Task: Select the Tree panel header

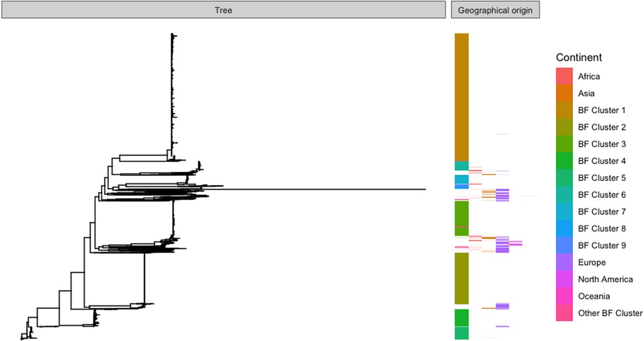Action: (223, 10)
